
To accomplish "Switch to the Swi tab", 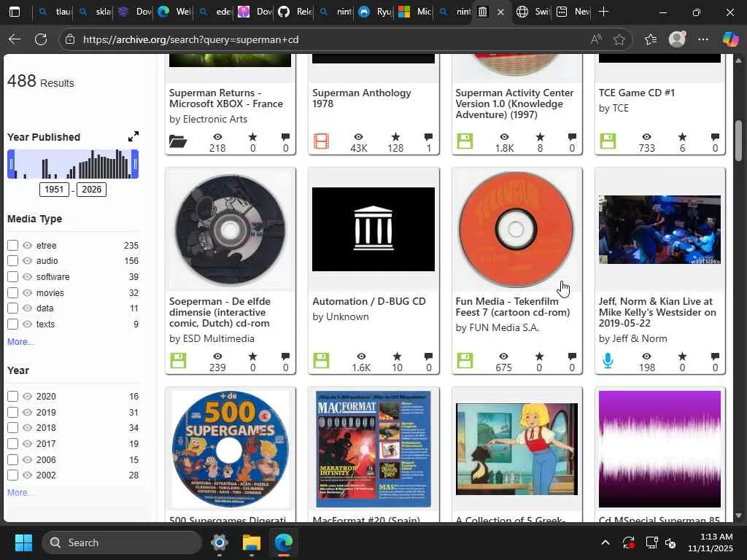I will (533, 12).
